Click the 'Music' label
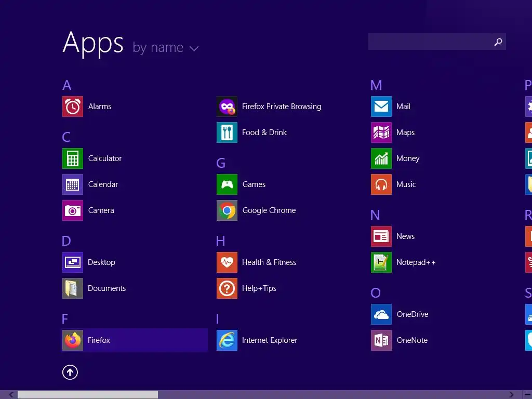 click(406, 184)
